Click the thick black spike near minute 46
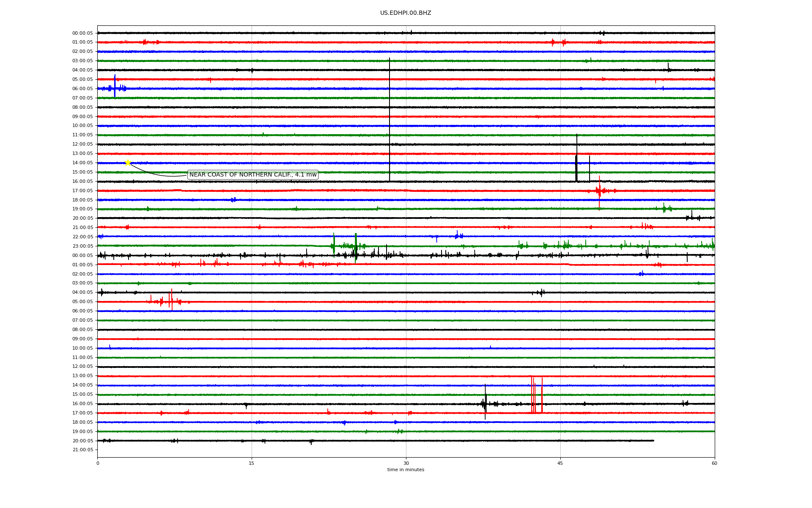This screenshot has height=508, width=812. pyautogui.click(x=576, y=167)
